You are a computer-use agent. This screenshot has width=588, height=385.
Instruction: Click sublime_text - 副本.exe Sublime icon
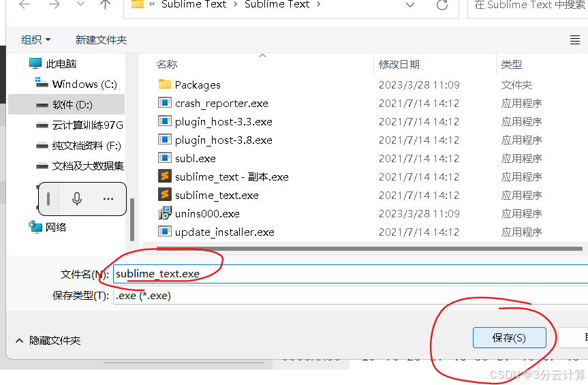[165, 176]
